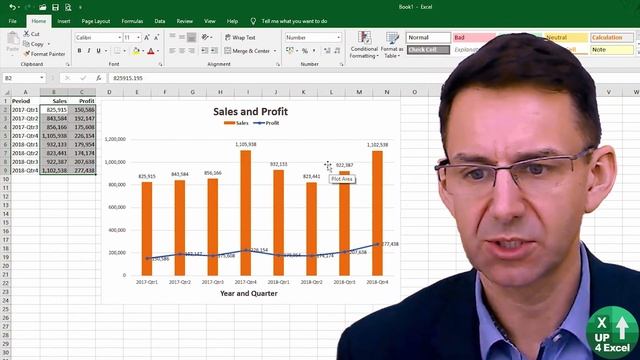Apply the red Font Color
640x360 pixels.
click(151, 51)
